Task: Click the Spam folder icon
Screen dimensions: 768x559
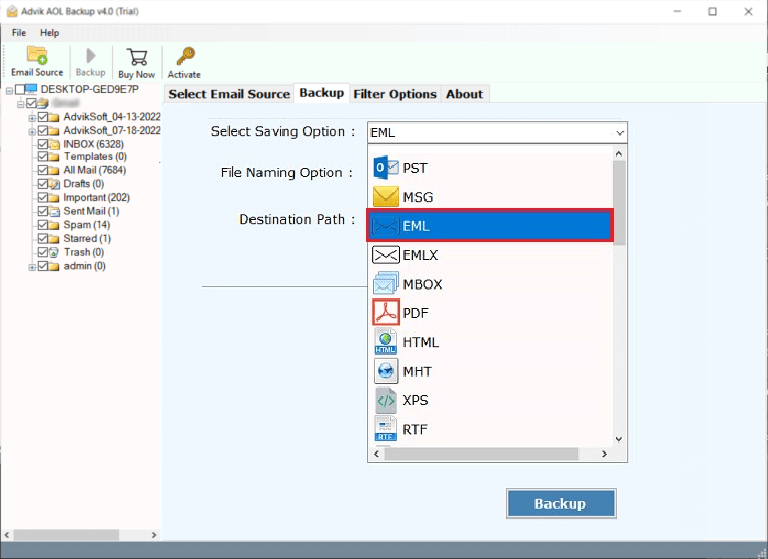Action: click(x=54, y=225)
